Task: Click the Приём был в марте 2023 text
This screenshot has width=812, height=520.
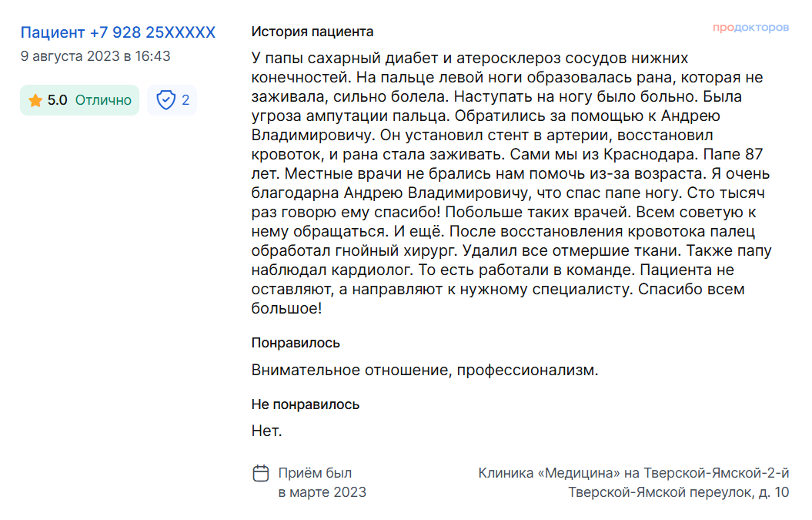Action: [322, 482]
